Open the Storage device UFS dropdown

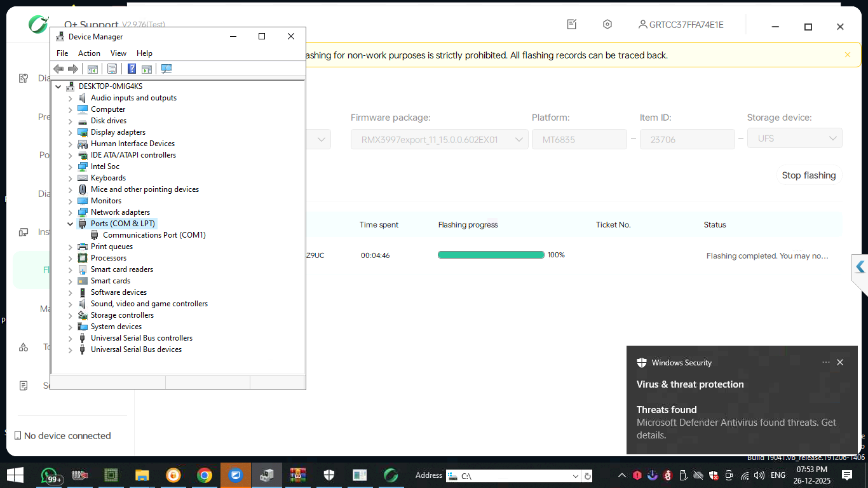click(794, 139)
